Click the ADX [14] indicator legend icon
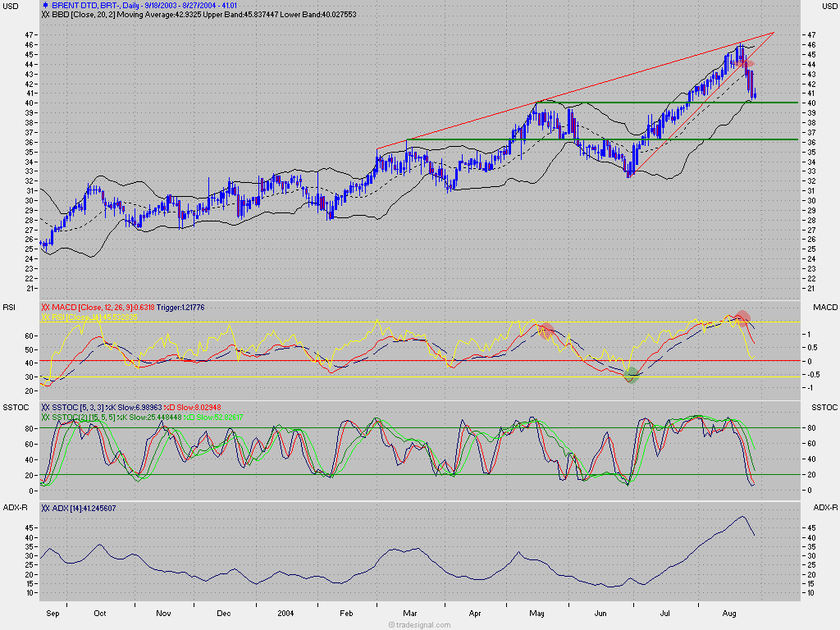840x630 pixels. (x=45, y=508)
